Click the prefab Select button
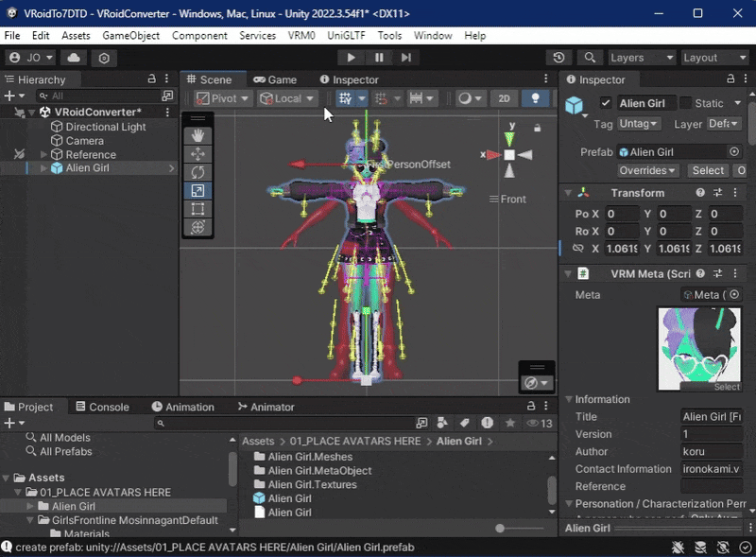This screenshot has height=557, width=756. point(708,170)
